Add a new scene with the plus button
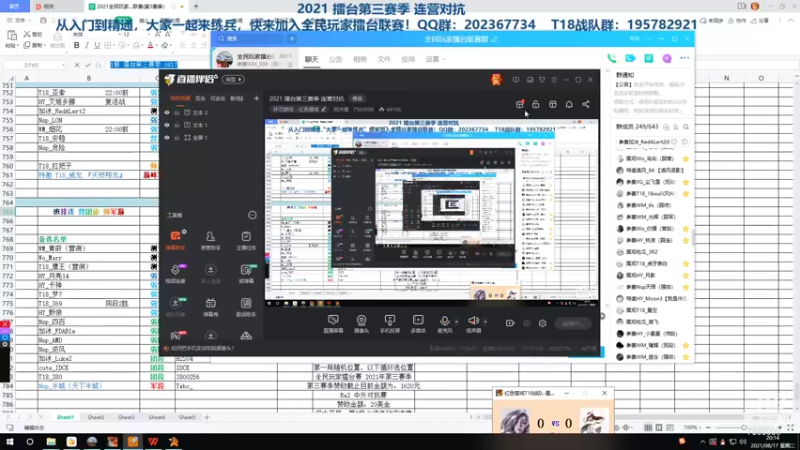This screenshot has height=450, width=800. [256, 98]
